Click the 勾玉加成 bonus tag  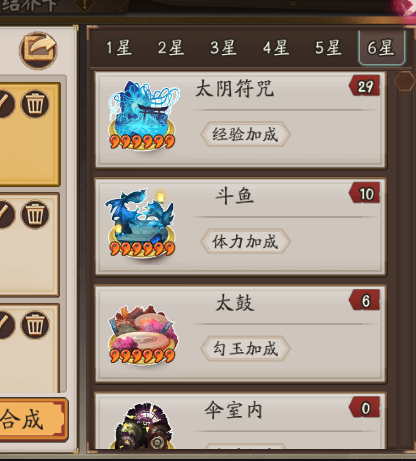click(x=245, y=349)
